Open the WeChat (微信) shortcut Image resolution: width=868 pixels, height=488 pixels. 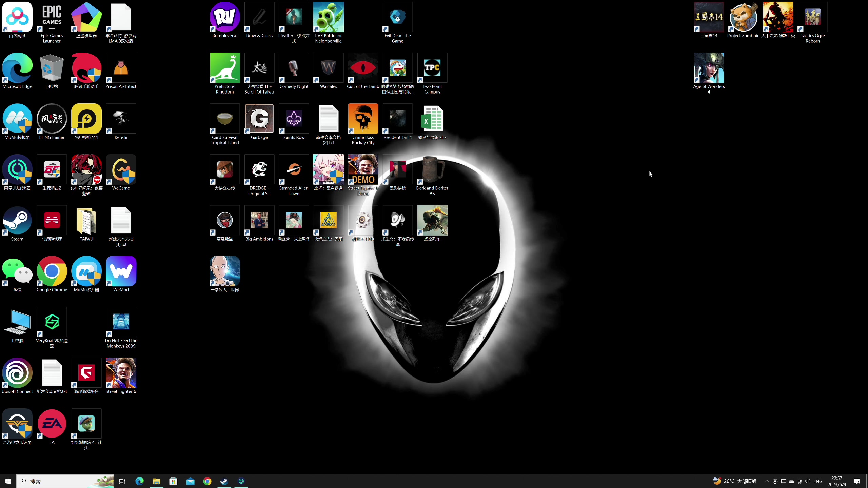click(x=17, y=274)
